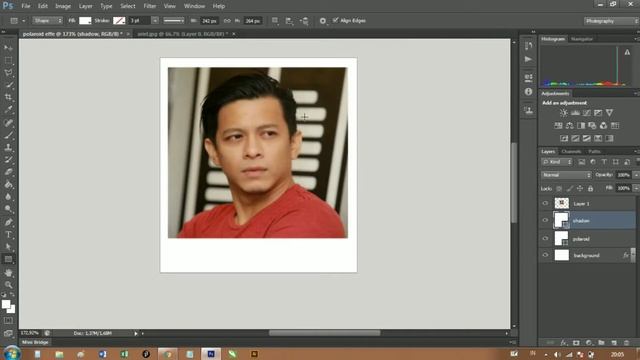Hide the polaroid layer

point(545,238)
